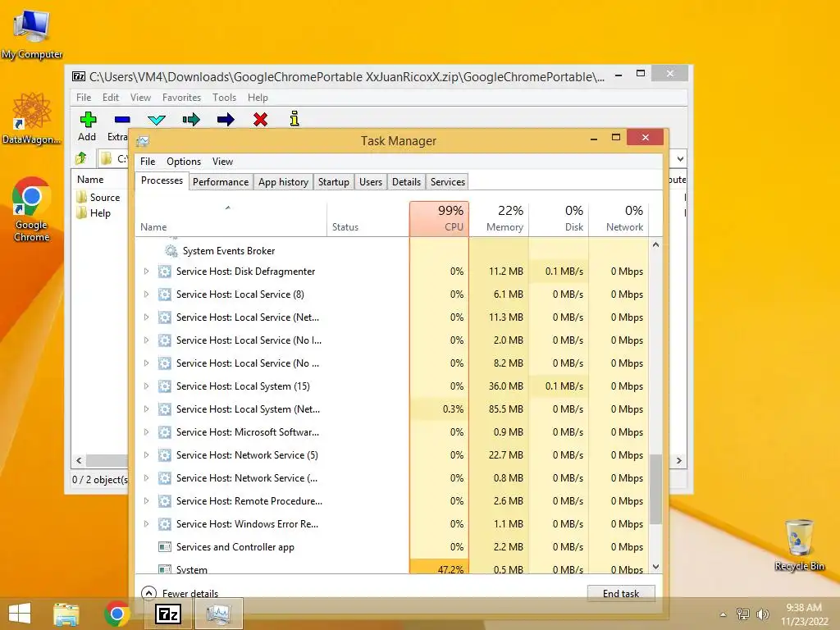The width and height of the screenshot is (840, 630).
Task: Show hidden tray icons arrow
Action: pyautogui.click(x=724, y=614)
